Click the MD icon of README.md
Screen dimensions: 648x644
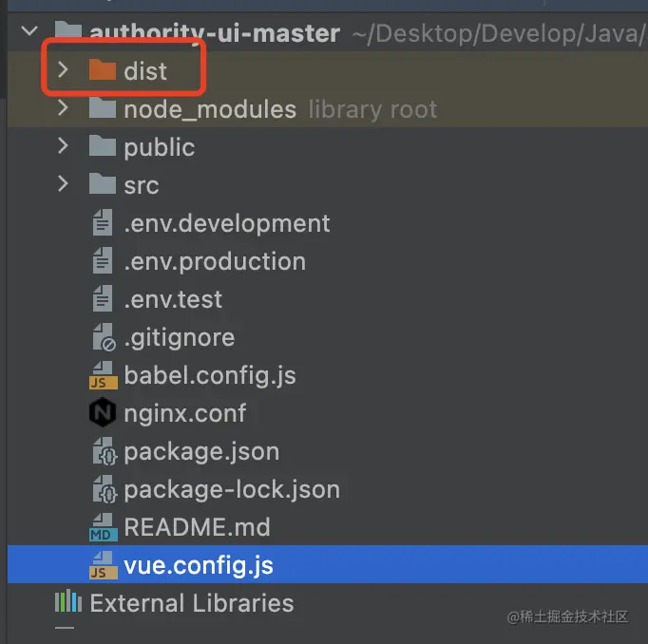[x=103, y=527]
